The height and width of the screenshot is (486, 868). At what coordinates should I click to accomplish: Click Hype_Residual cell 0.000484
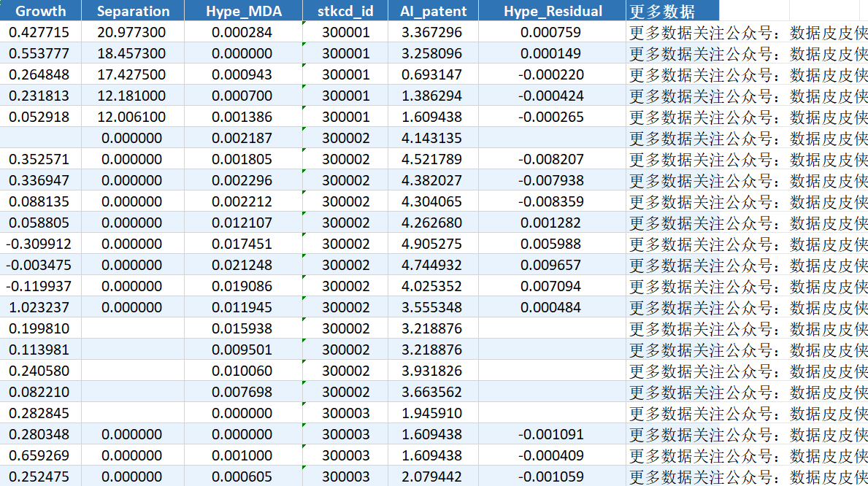553,307
